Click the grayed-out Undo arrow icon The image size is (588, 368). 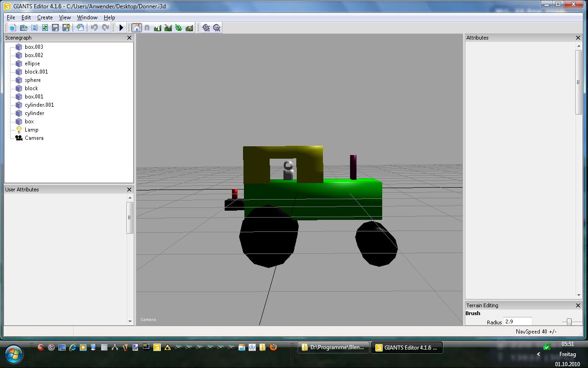pyautogui.click(x=94, y=28)
